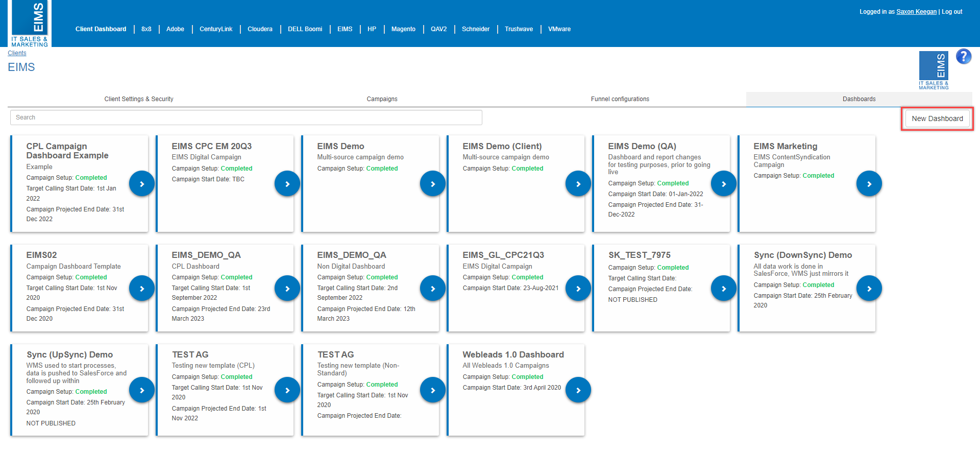This screenshot has height=452, width=980.
Task: Open the DELL Boomi client menu item
Action: coord(305,29)
